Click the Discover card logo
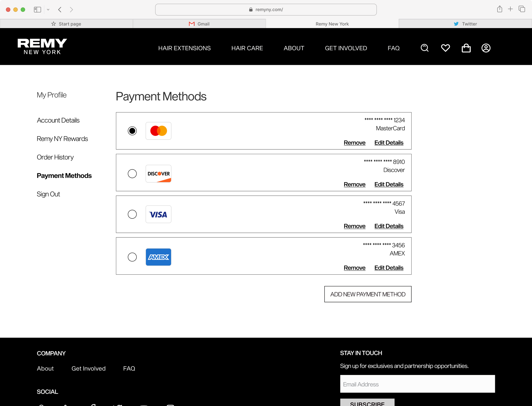Screen dimensions: 532x406 click(x=159, y=173)
